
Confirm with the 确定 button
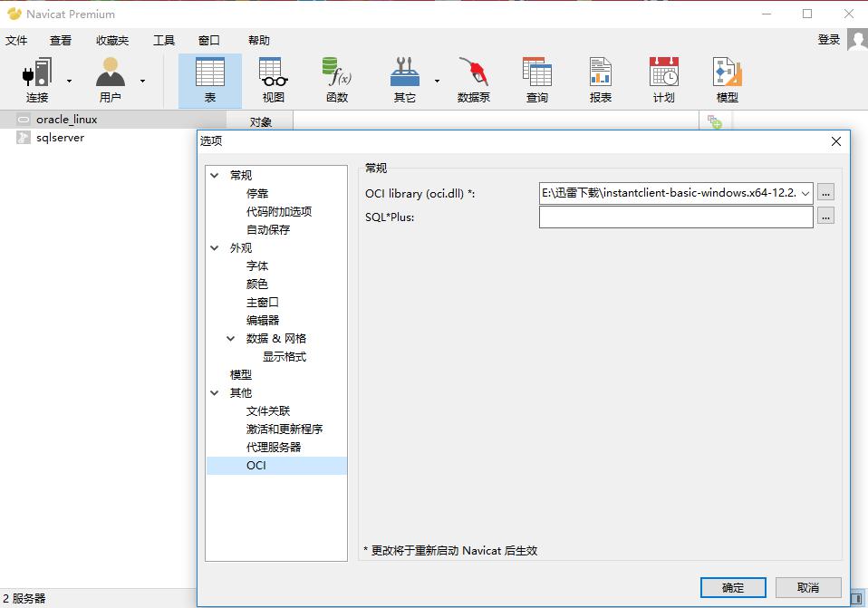coord(733,587)
